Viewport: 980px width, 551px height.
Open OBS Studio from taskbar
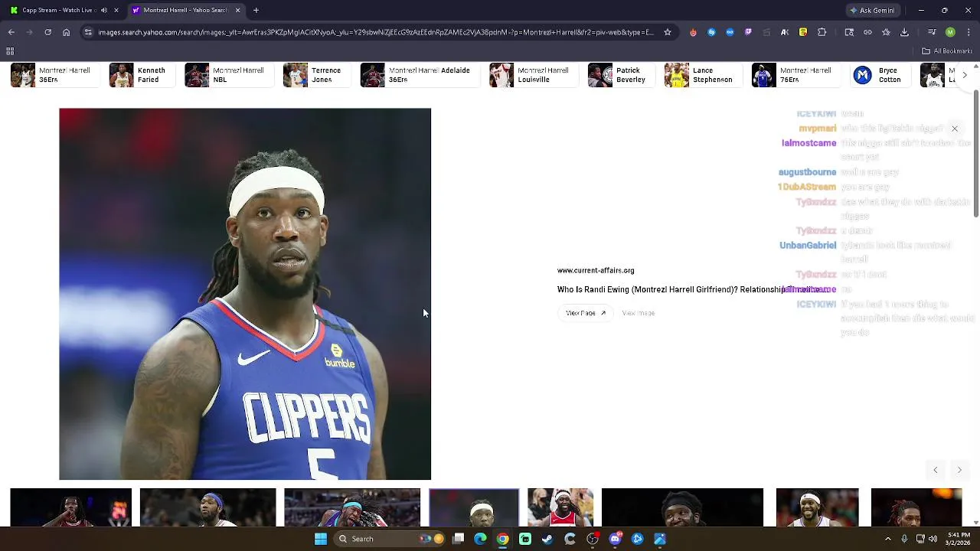(593, 539)
